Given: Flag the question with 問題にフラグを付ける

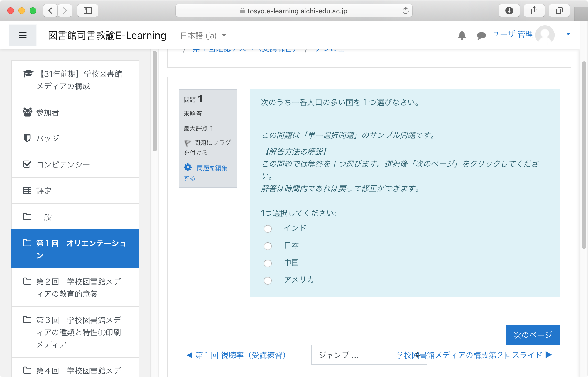Looking at the screenshot, I should [207, 148].
